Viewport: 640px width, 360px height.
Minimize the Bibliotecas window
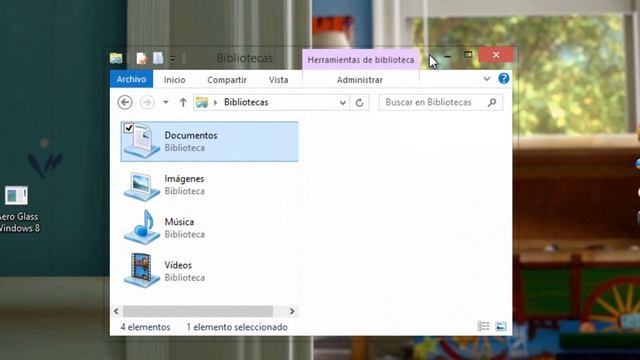pos(448,56)
